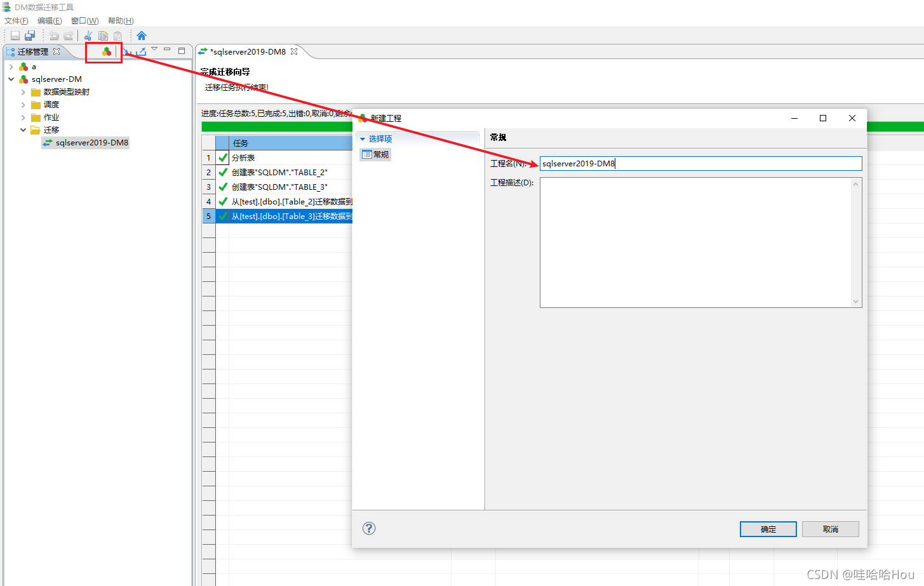
Task: Minimize the 迁移管理 panel
Action: (167, 50)
